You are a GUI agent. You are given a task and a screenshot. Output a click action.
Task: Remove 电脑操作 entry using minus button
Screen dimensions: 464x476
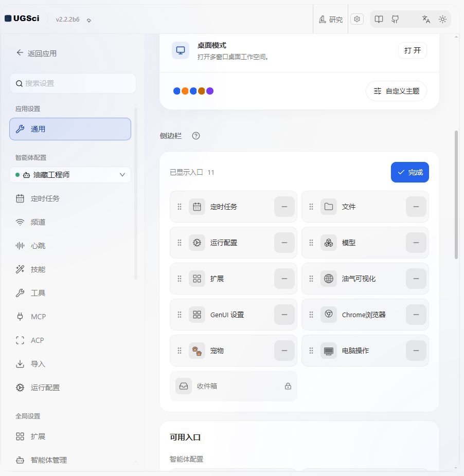click(x=416, y=351)
